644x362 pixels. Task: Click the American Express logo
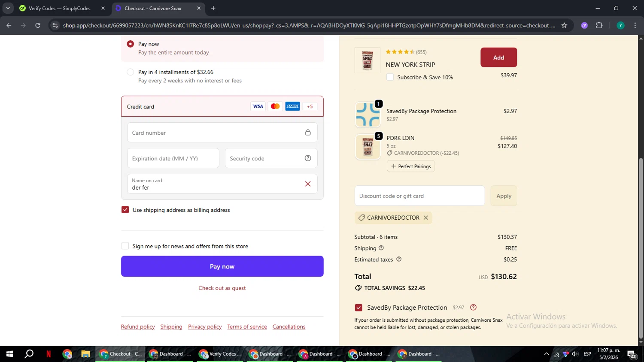(x=293, y=106)
